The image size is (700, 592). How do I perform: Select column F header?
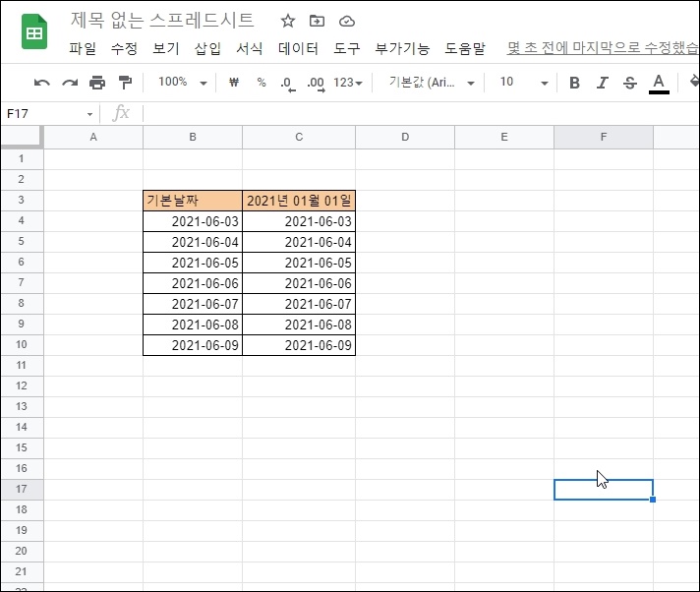603,137
